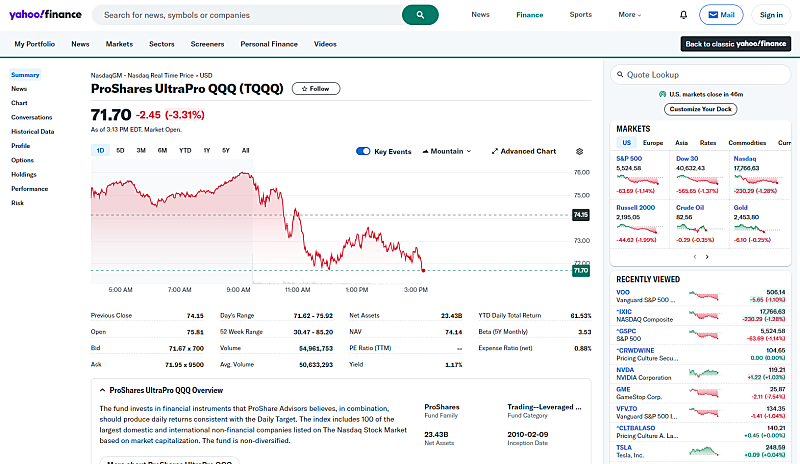This screenshot has width=800, height=464.
Task: Open the More dropdown in top navigation
Action: point(629,15)
